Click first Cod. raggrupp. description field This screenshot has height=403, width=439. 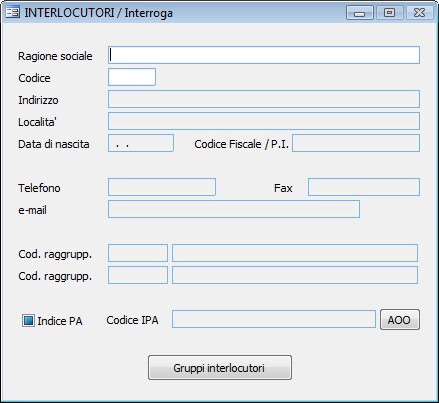295,253
